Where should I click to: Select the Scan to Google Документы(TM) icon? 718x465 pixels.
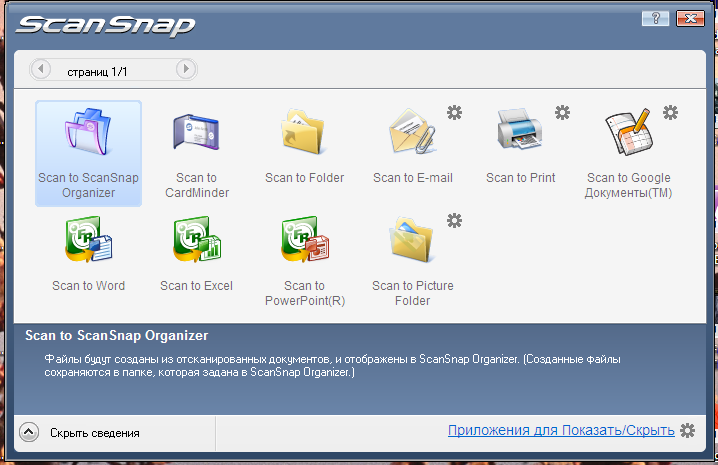[x=629, y=132]
